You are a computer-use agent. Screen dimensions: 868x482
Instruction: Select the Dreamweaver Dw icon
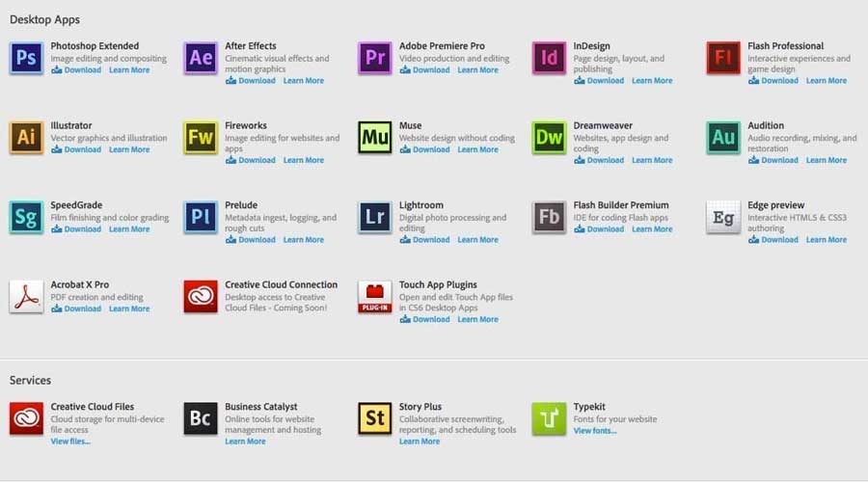click(x=549, y=137)
